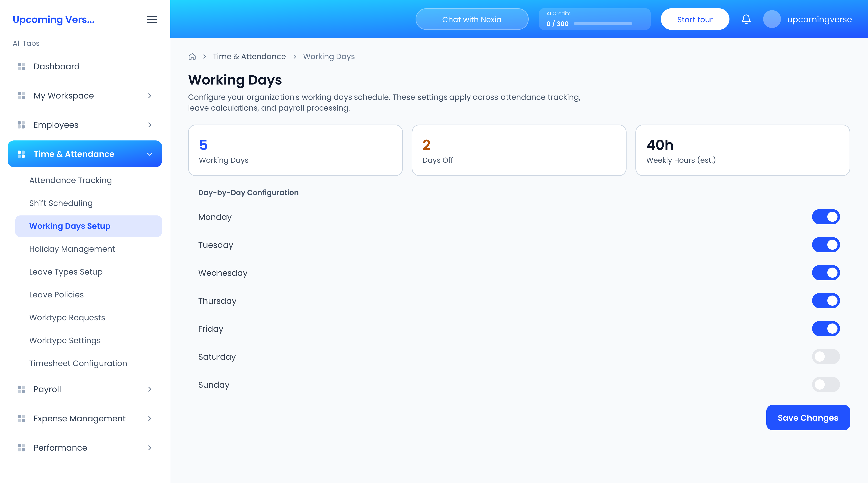Click Time & Attendance breadcrumb link
Viewport: 868px width, 483px height.
click(x=249, y=57)
